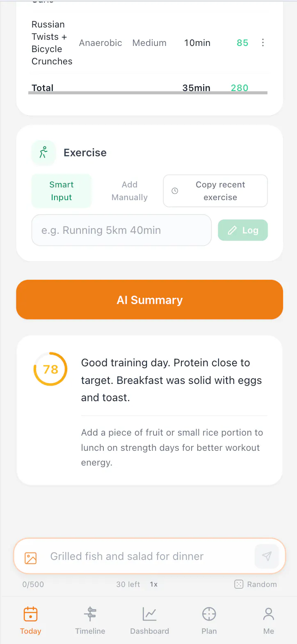Click Copy recent exercise button

[x=215, y=191]
